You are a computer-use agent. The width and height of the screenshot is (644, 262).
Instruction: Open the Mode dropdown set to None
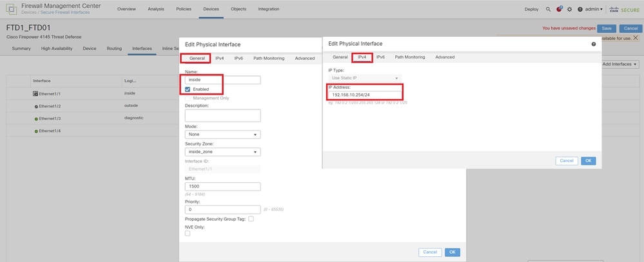(222, 135)
